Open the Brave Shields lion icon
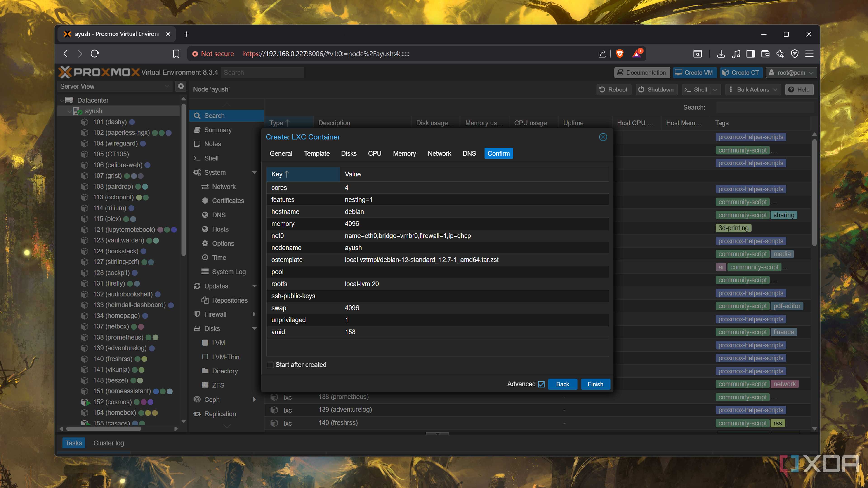Viewport: 868px width, 488px height. coord(619,54)
